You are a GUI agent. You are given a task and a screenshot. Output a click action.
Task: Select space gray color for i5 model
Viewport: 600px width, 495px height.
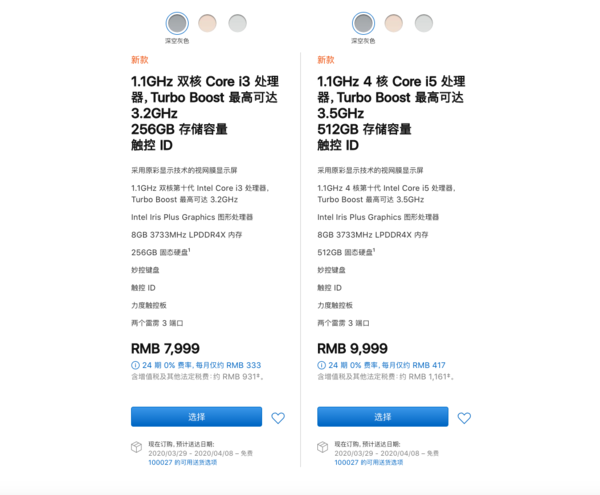point(363,23)
